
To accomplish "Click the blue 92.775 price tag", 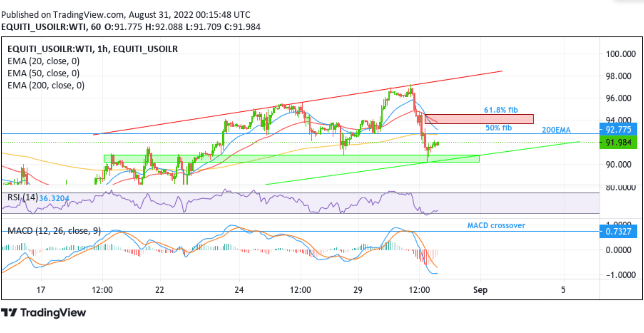I will coord(618,129).
